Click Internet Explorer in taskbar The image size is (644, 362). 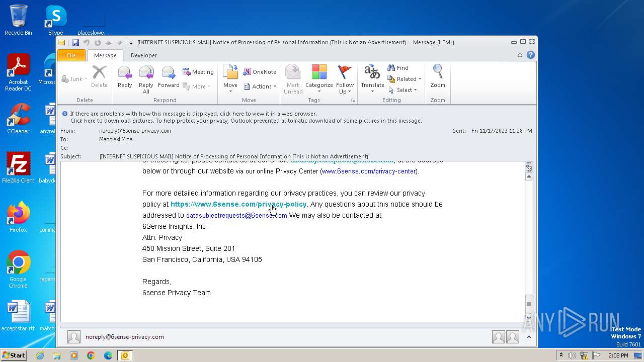point(40,355)
